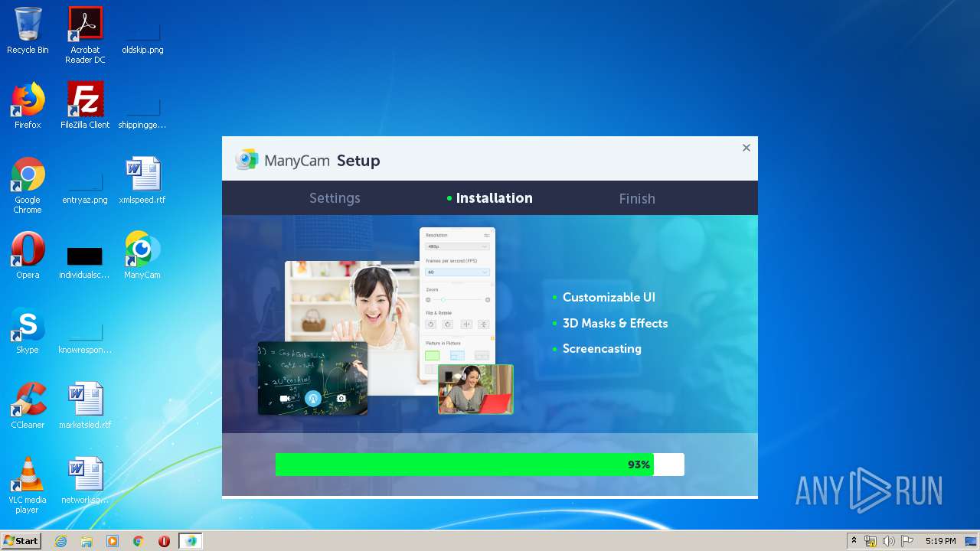Close the ManyCam Setup window
This screenshot has height=551, width=980.
tap(746, 148)
